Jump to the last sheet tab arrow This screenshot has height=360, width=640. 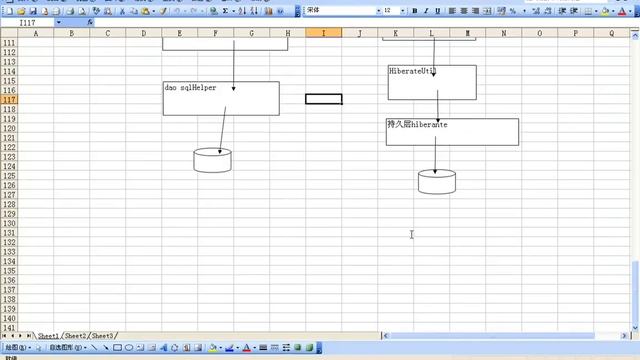click(28, 336)
